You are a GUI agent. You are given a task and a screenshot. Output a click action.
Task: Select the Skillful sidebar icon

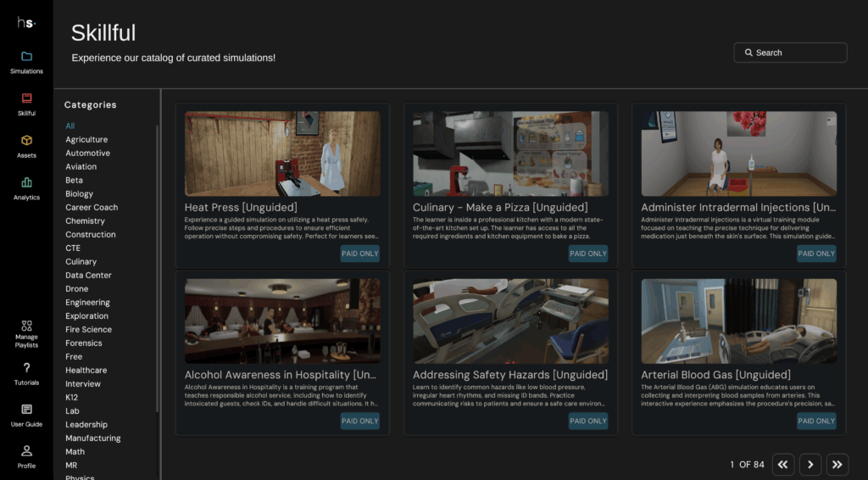click(x=26, y=98)
